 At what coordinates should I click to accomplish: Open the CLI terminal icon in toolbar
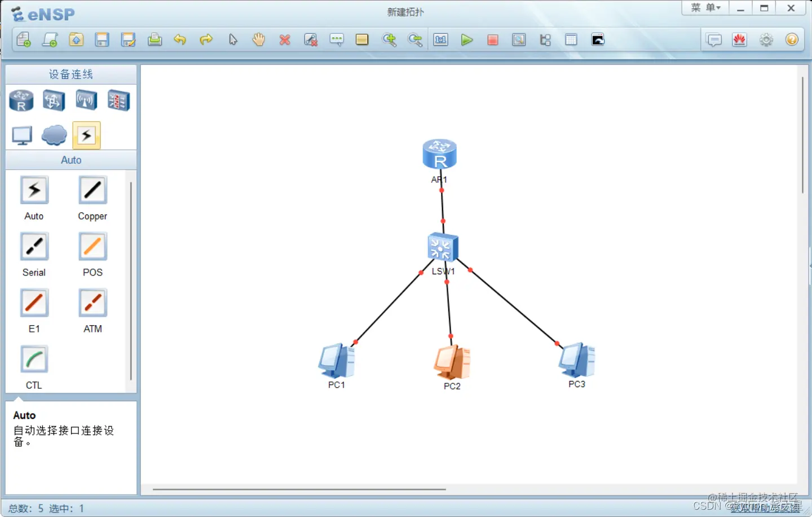(x=598, y=40)
